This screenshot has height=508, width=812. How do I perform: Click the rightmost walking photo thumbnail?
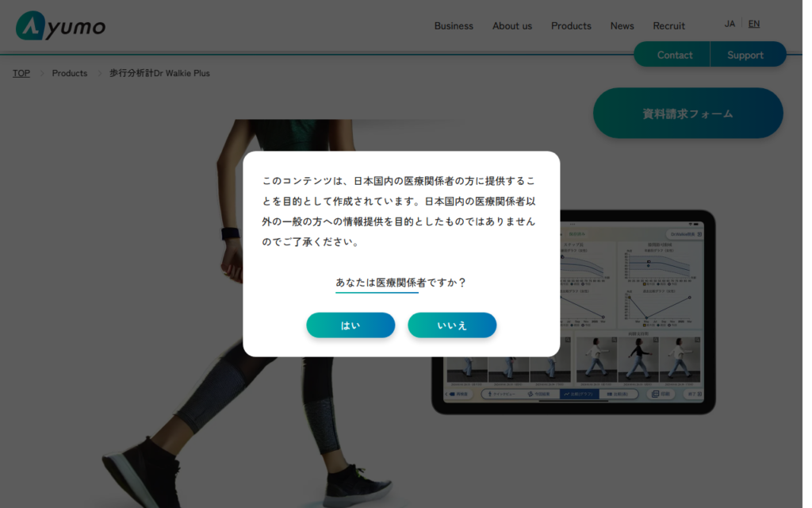pos(680,360)
